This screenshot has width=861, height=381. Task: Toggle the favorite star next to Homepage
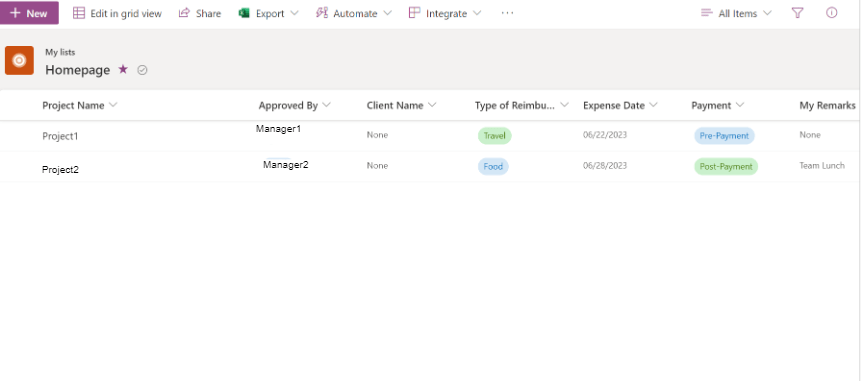[x=123, y=69]
